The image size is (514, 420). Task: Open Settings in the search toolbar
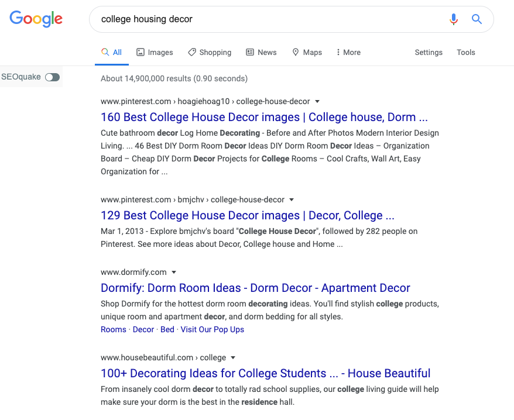pyautogui.click(x=429, y=53)
